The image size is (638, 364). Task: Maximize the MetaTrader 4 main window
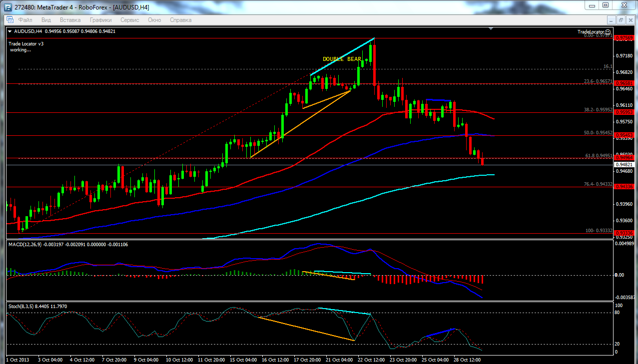(x=605, y=5)
